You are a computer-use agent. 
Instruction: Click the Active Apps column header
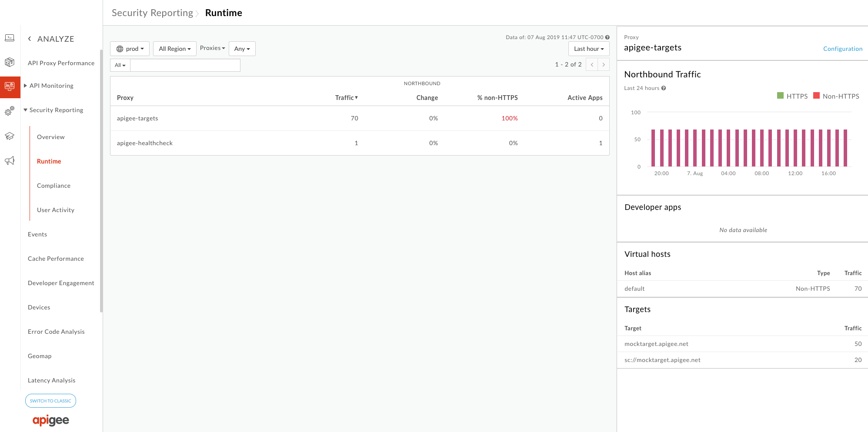[x=585, y=98]
